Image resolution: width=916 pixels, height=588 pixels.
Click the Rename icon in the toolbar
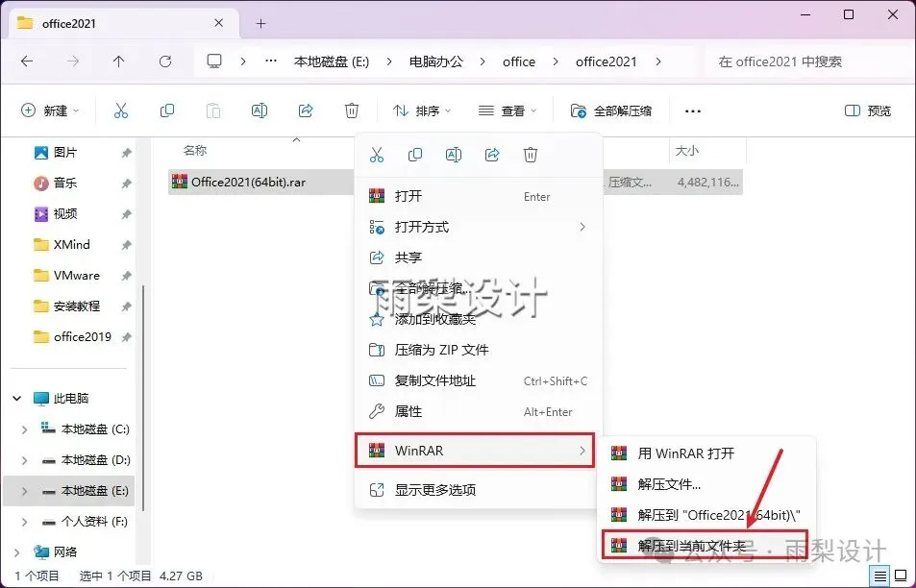[x=260, y=110]
